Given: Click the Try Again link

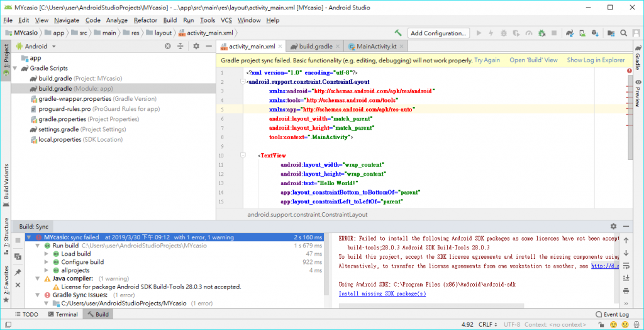Looking at the screenshot, I should point(487,60).
